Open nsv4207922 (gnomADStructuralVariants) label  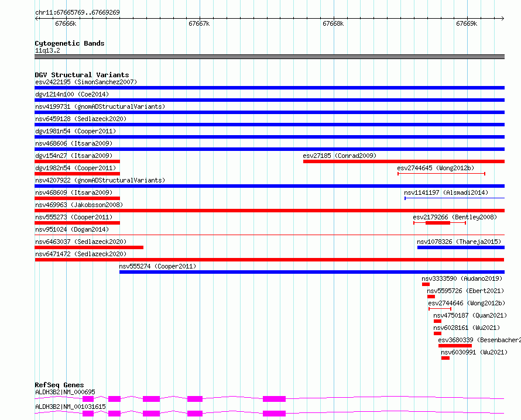click(x=100, y=180)
